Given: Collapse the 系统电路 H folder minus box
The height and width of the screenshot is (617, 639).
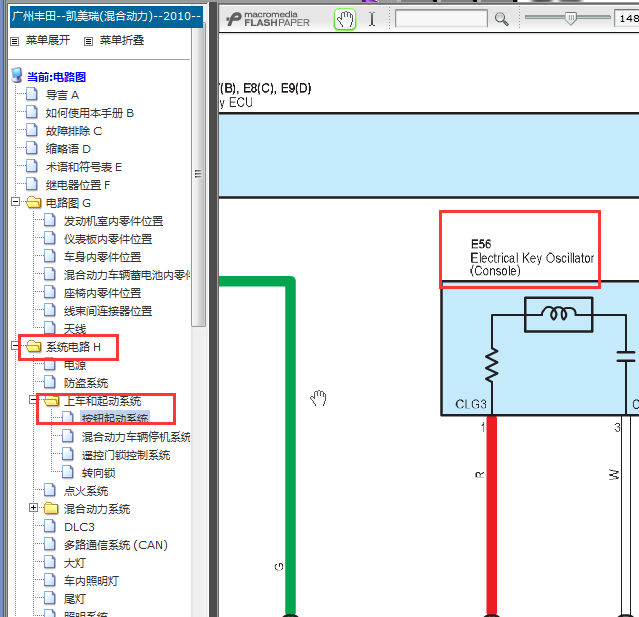Looking at the screenshot, I should 15,346.
